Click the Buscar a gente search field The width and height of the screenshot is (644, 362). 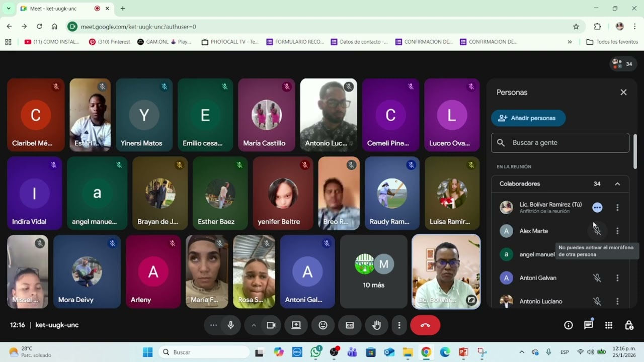pyautogui.click(x=560, y=143)
